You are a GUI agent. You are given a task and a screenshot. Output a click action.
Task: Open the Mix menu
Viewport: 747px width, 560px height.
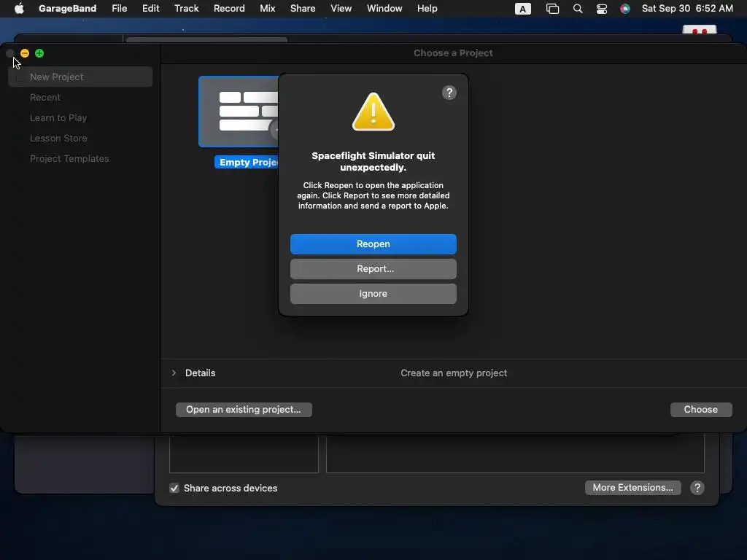coord(267,9)
